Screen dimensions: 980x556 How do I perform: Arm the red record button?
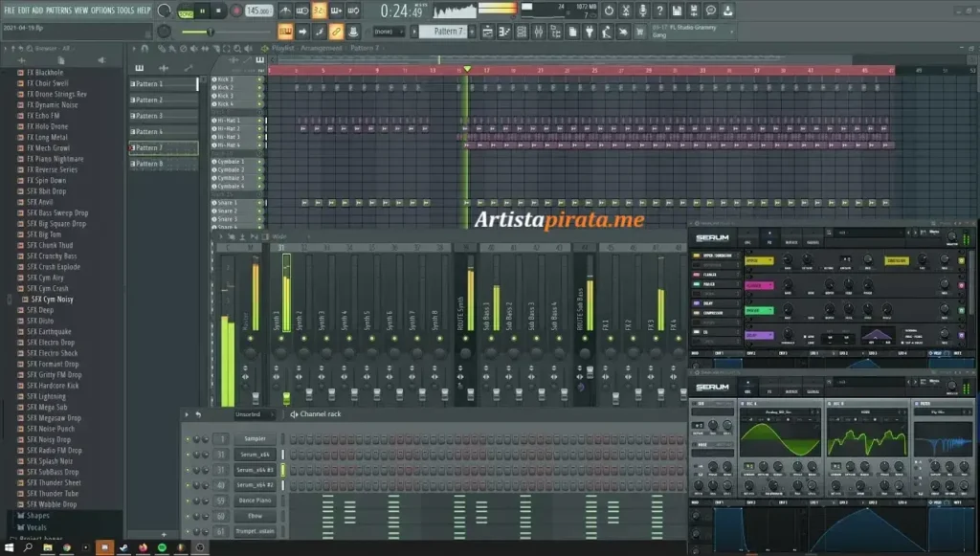(236, 11)
